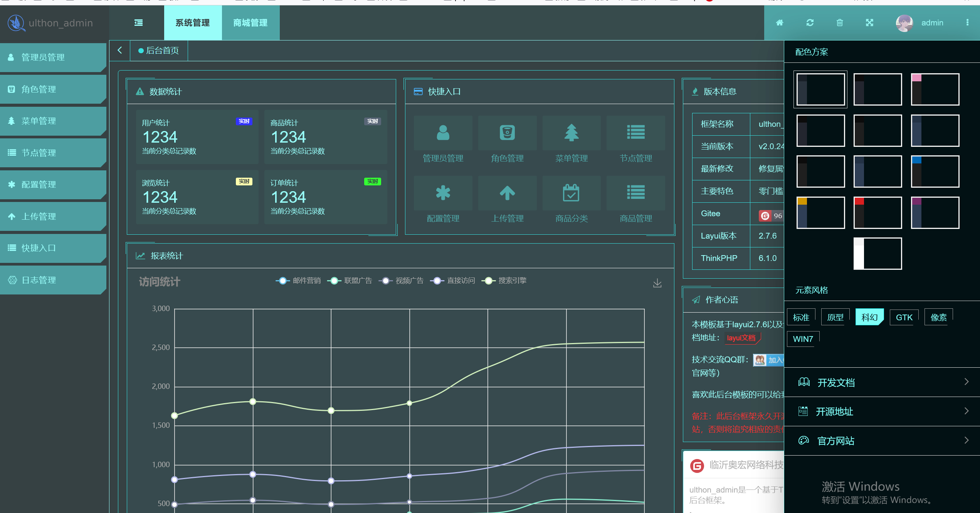Open 节点管理 in the sidebar
Viewport: 980px width, 513px height.
pyautogui.click(x=53, y=153)
